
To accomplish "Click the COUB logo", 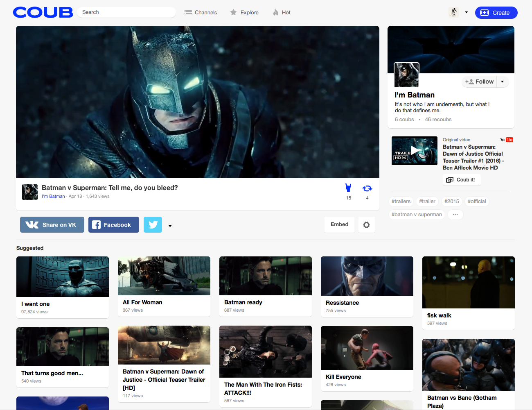I will pos(43,12).
